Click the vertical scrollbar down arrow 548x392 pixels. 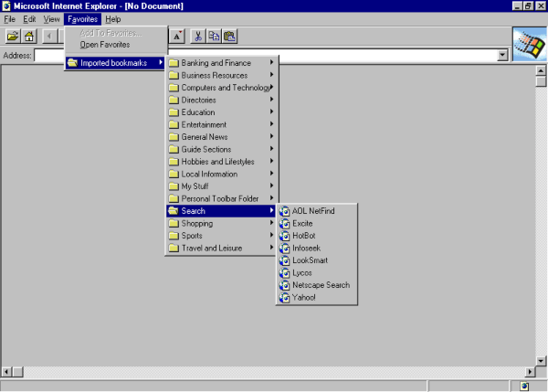pos(541,361)
